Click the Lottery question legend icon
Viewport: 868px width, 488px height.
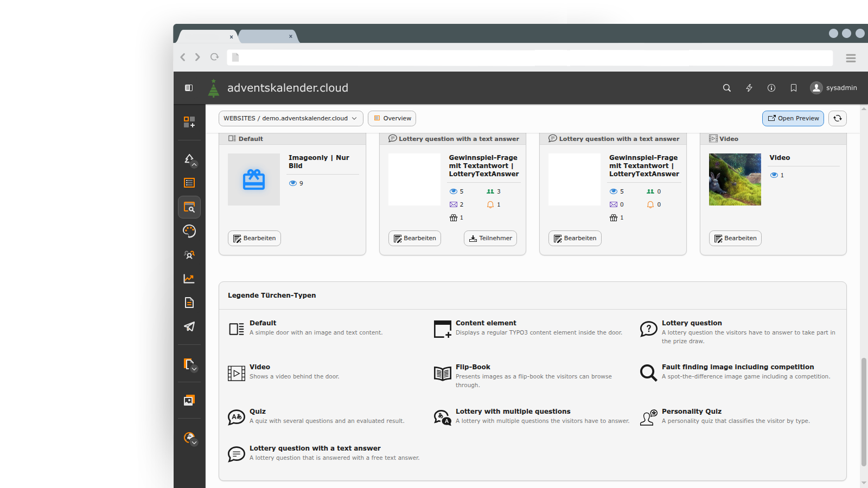pyautogui.click(x=648, y=329)
